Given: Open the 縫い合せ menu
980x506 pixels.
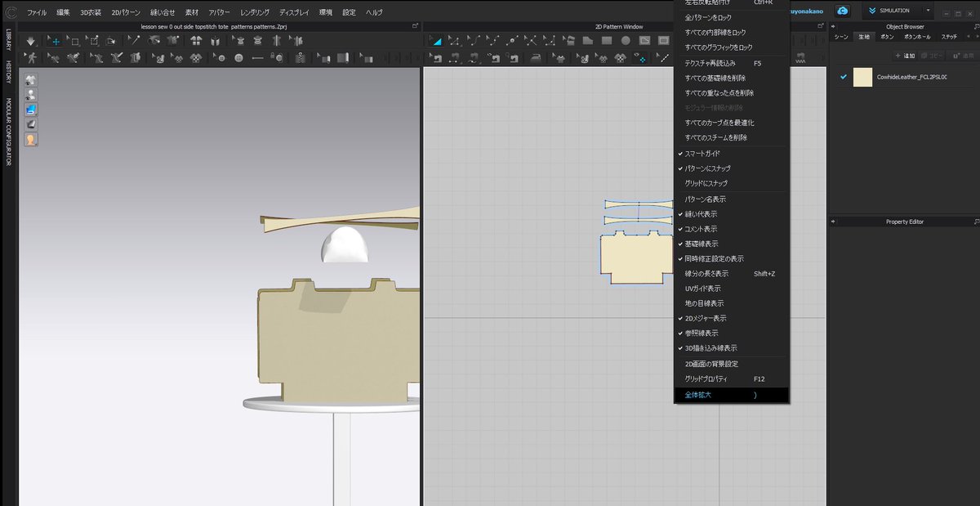Looking at the screenshot, I should coord(163,12).
